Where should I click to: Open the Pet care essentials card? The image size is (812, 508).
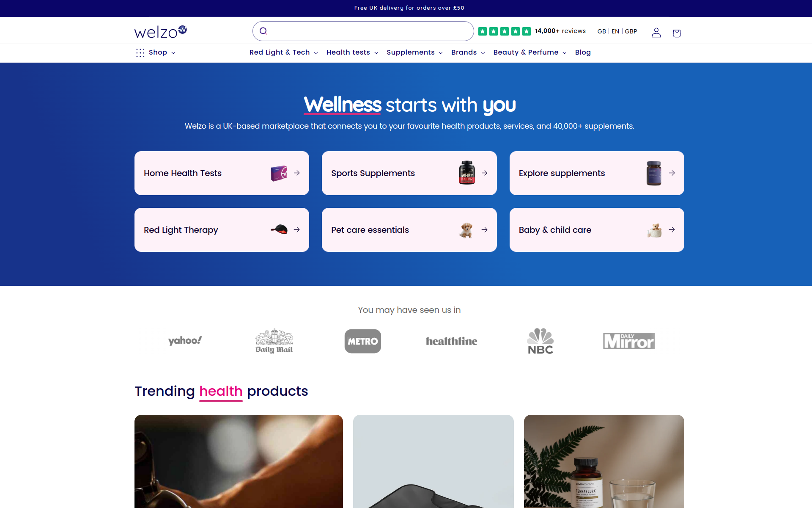409,230
